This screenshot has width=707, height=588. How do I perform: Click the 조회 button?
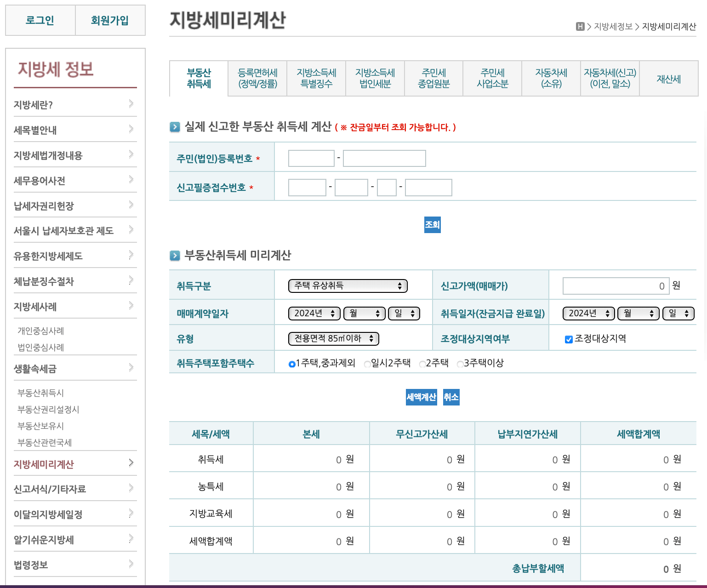click(x=432, y=225)
